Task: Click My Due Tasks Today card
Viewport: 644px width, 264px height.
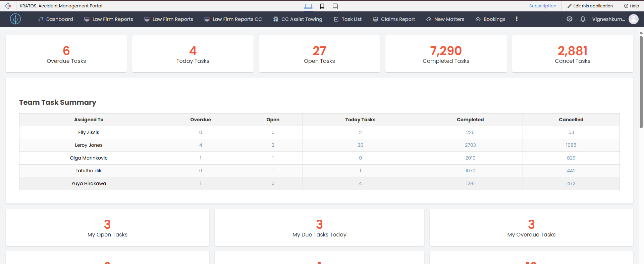Action: (x=319, y=227)
